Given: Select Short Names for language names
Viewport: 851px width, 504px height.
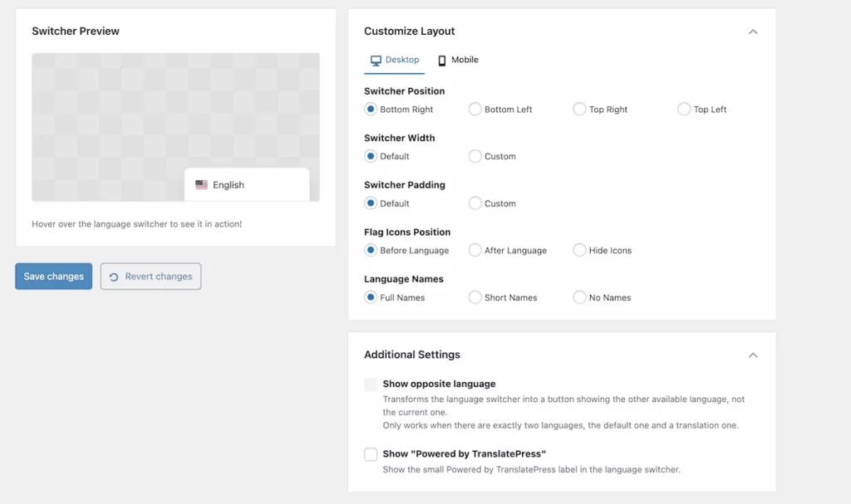Looking at the screenshot, I should coord(475,297).
